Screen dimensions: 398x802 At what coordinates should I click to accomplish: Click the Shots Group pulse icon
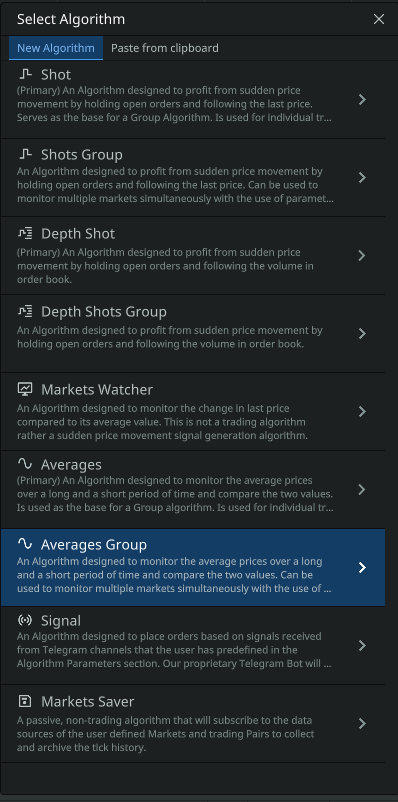tap(25, 154)
